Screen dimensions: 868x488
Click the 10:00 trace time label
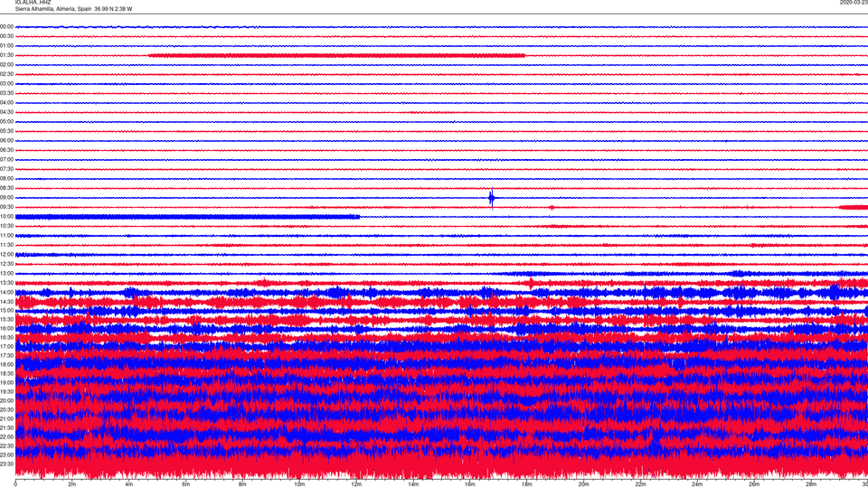click(6, 216)
